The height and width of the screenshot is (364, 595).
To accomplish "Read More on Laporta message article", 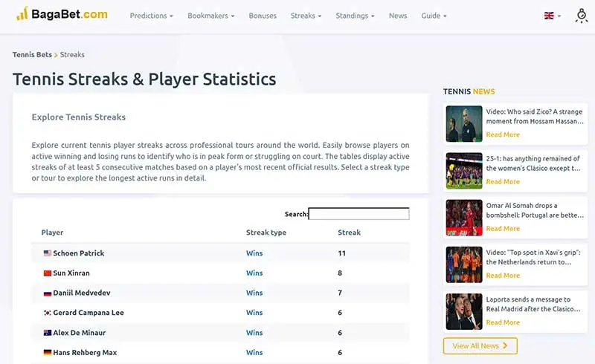I will (503, 322).
